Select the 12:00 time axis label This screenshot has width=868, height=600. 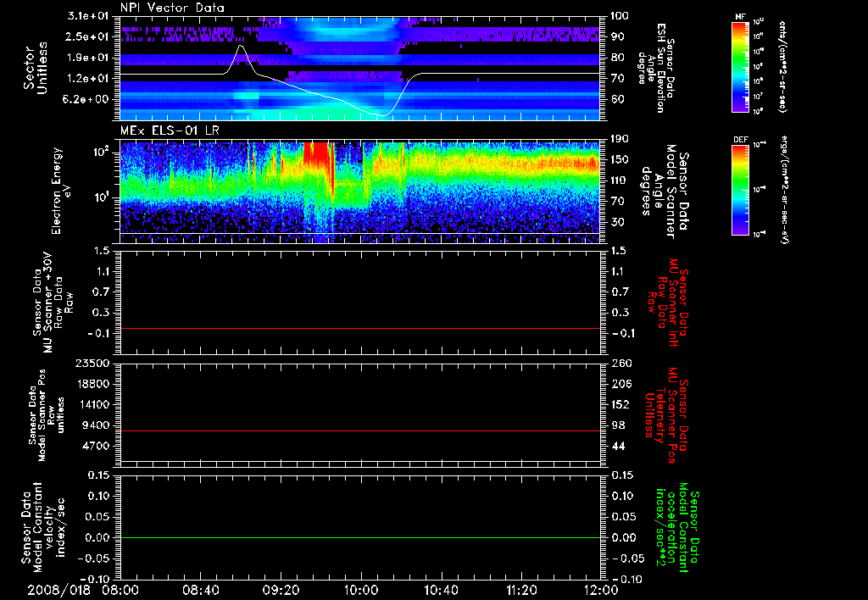(x=600, y=589)
